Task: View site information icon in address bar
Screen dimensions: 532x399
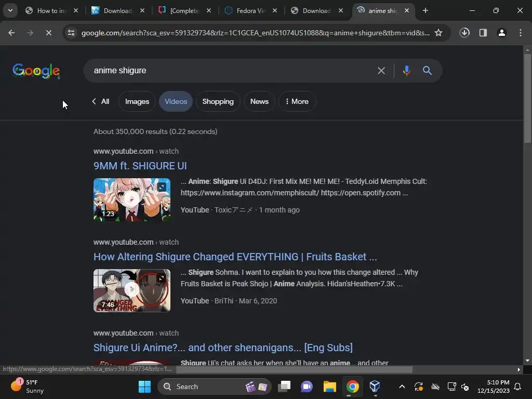Action: pyautogui.click(x=71, y=33)
